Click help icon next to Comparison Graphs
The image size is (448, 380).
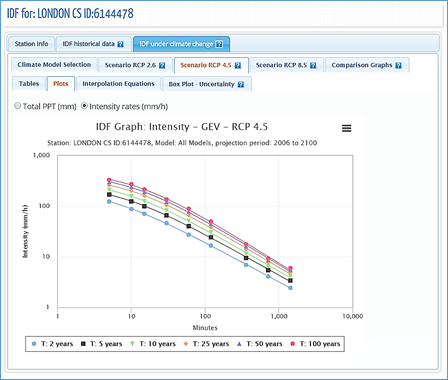tap(398, 65)
